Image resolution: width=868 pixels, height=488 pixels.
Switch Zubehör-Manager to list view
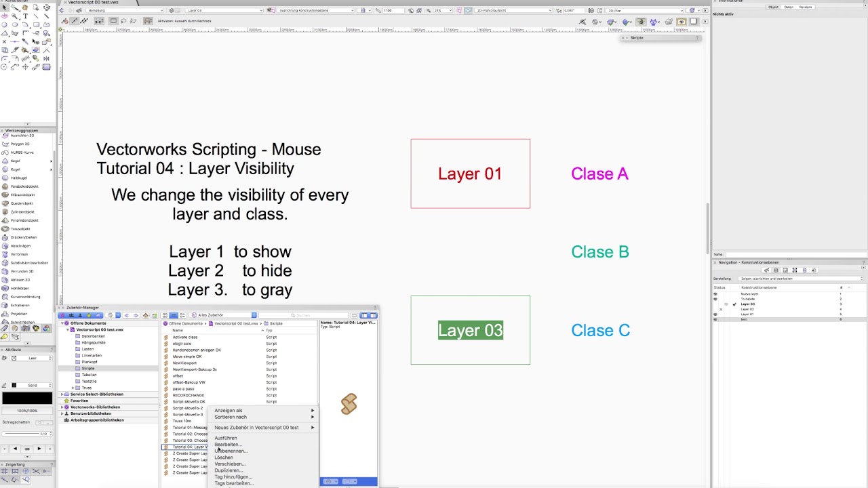click(x=174, y=315)
